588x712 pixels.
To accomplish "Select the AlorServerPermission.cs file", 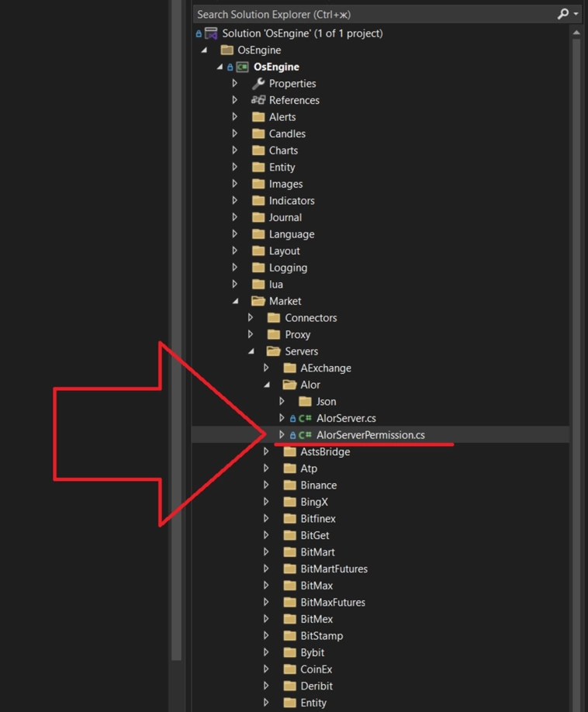I will pos(371,435).
